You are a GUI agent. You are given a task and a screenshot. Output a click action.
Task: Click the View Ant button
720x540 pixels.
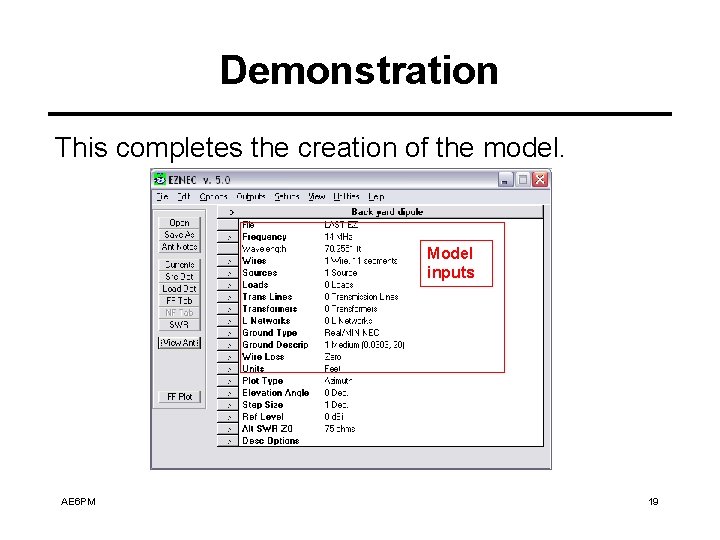tap(179, 343)
